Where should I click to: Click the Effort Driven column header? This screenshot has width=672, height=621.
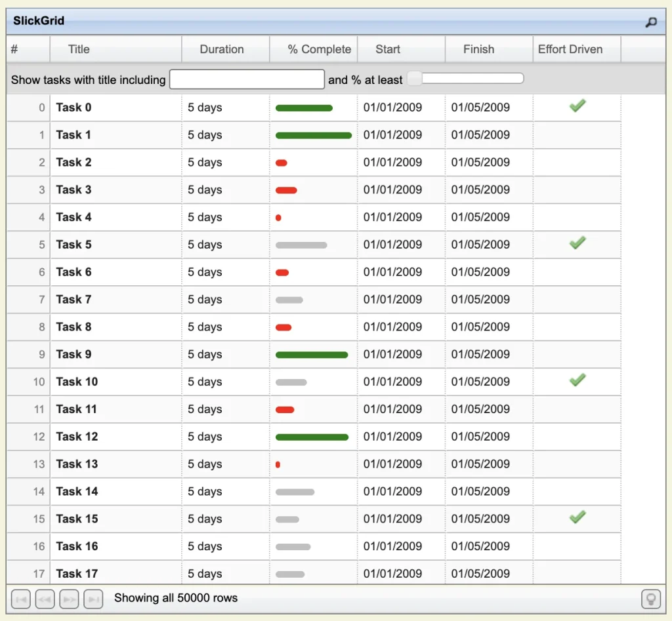click(x=570, y=49)
